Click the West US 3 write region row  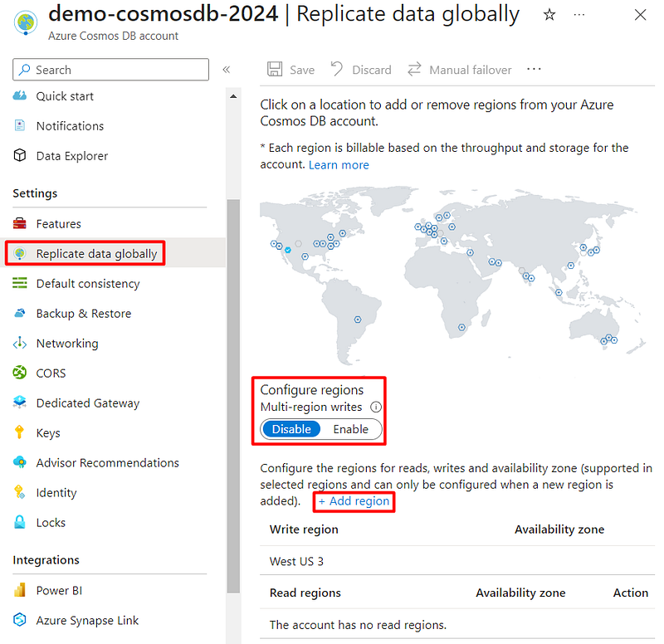pyautogui.click(x=457, y=561)
